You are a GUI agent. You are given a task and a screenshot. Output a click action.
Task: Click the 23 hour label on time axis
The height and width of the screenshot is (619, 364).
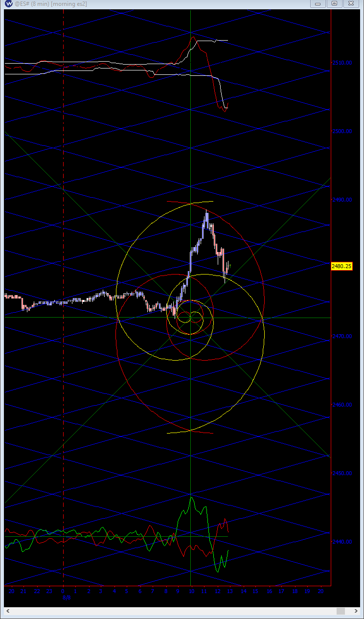pyautogui.click(x=49, y=591)
